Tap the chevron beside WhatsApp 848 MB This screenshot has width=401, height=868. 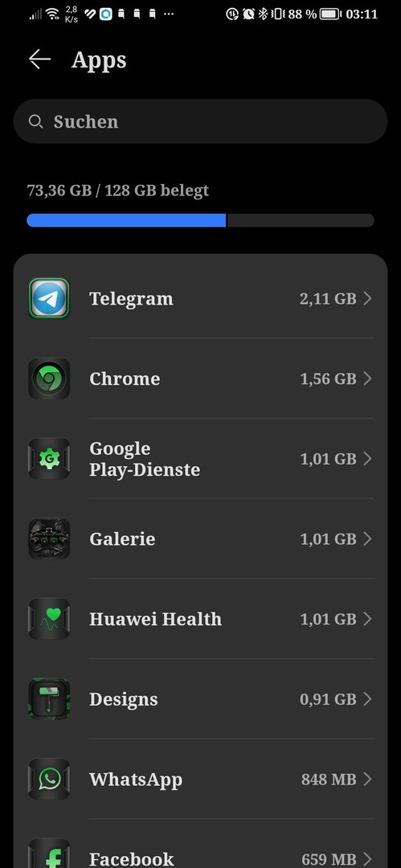[367, 780]
